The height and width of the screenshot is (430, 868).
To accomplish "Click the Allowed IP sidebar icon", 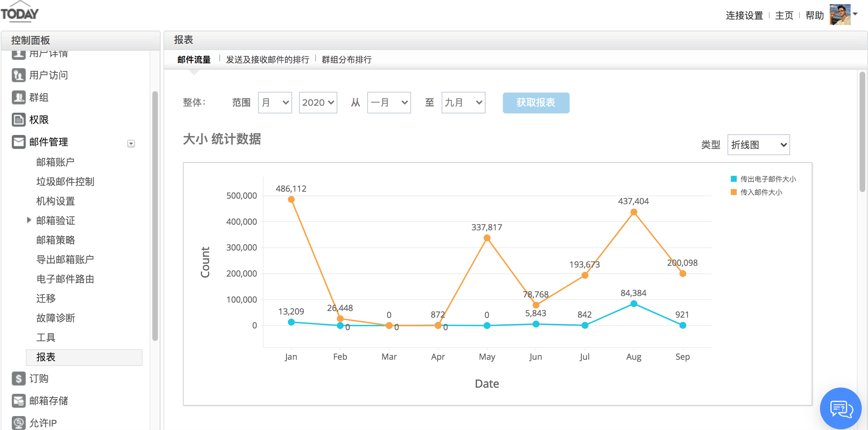I will click(18, 423).
